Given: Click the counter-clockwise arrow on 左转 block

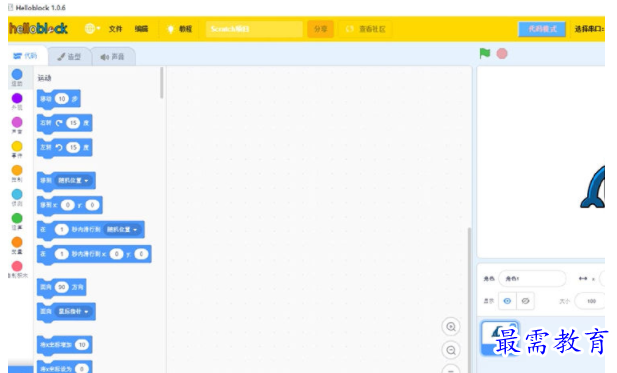Looking at the screenshot, I should [59, 148].
